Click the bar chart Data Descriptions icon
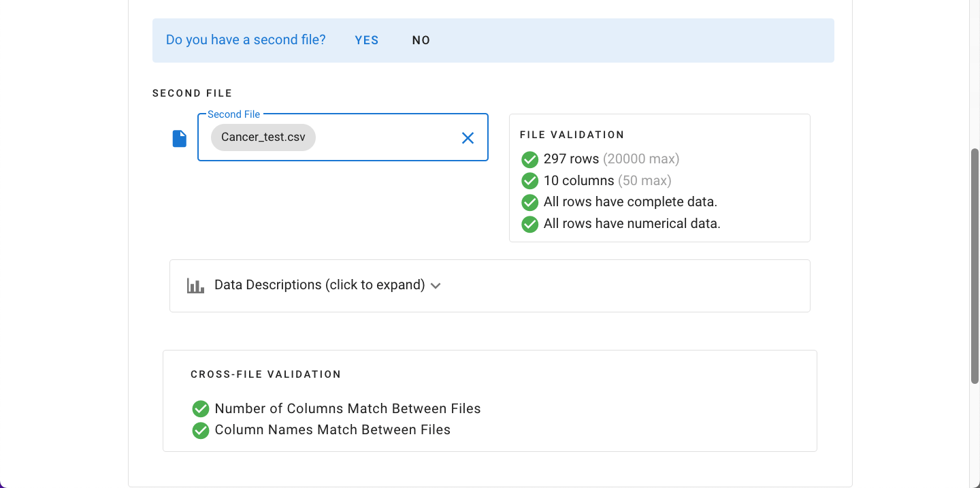The width and height of the screenshot is (980, 488). tap(196, 285)
